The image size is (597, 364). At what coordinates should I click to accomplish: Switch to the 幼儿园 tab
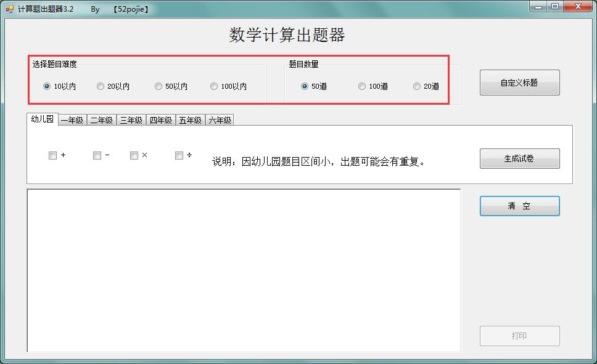(43, 119)
